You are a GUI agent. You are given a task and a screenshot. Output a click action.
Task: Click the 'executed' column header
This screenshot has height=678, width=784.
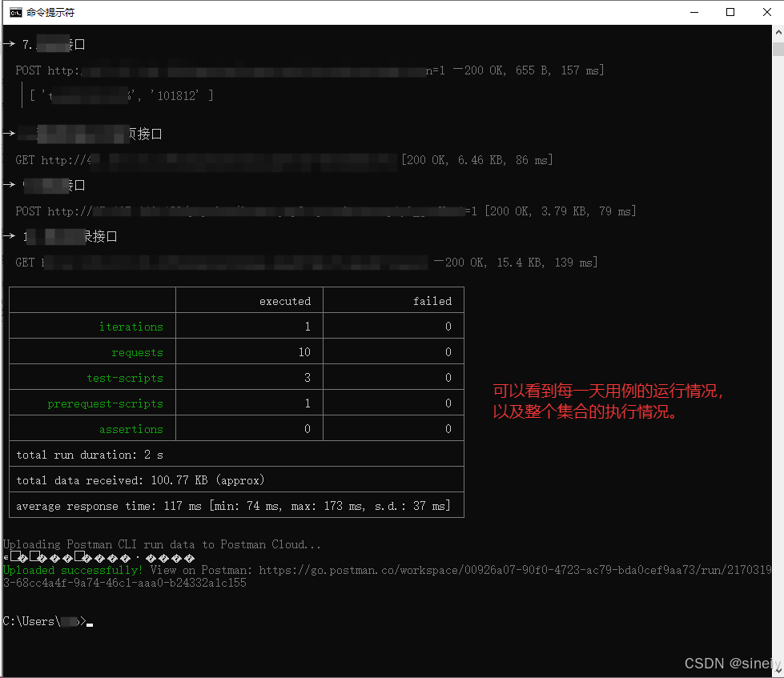pyautogui.click(x=285, y=300)
